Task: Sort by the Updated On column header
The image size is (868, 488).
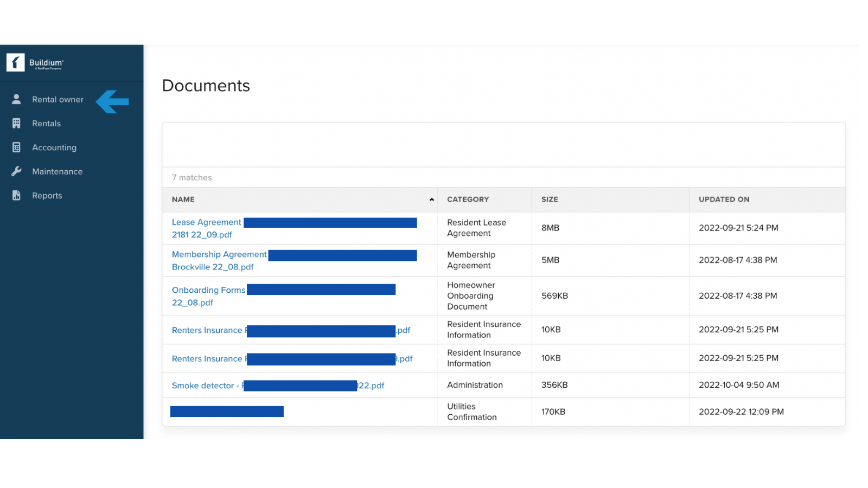Action: point(724,200)
